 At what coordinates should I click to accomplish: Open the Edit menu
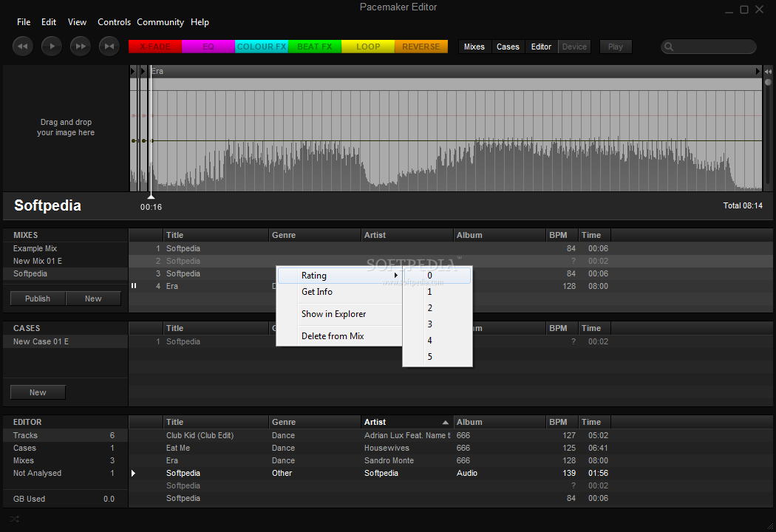[x=49, y=21]
